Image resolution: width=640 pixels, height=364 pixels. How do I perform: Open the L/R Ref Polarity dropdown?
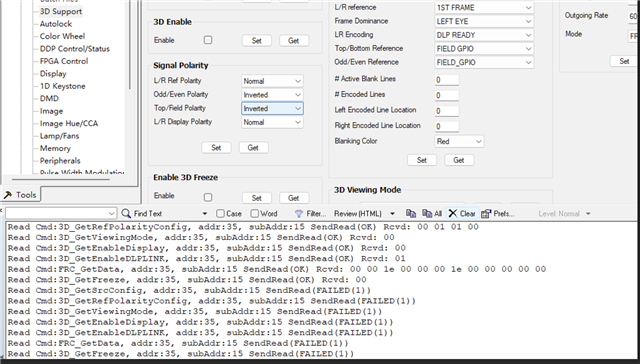(272, 81)
